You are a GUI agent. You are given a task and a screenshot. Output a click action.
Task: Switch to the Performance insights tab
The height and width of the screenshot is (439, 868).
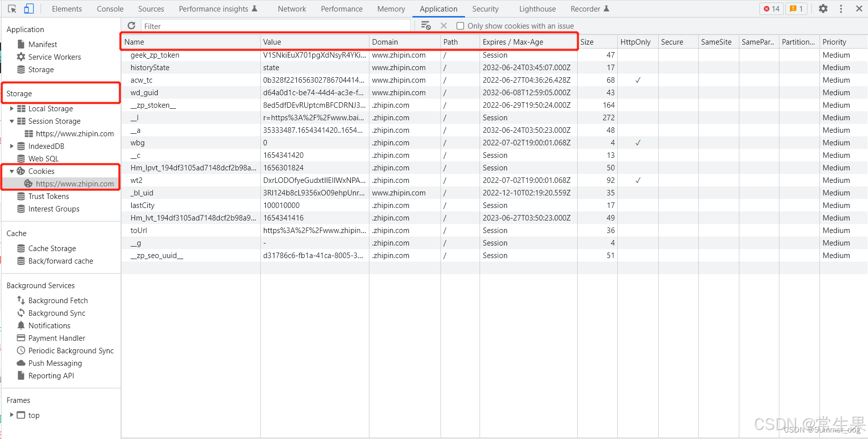tap(218, 9)
